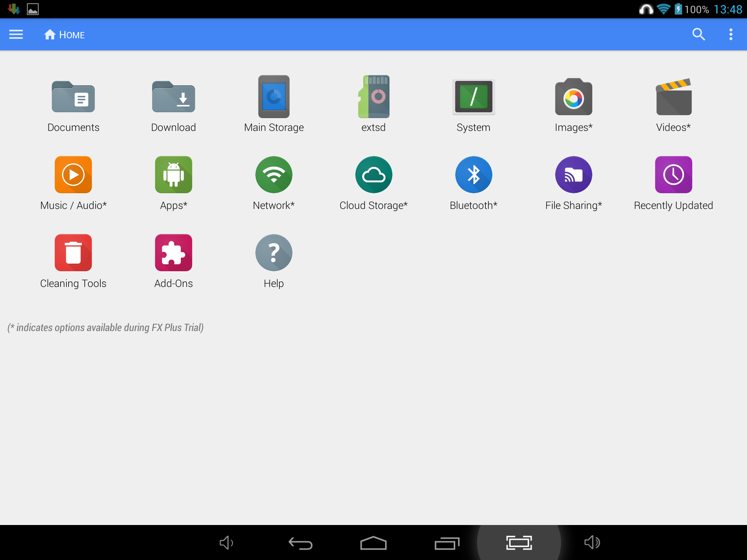
Task: Open the Documents folder icon
Action: pos(73,97)
